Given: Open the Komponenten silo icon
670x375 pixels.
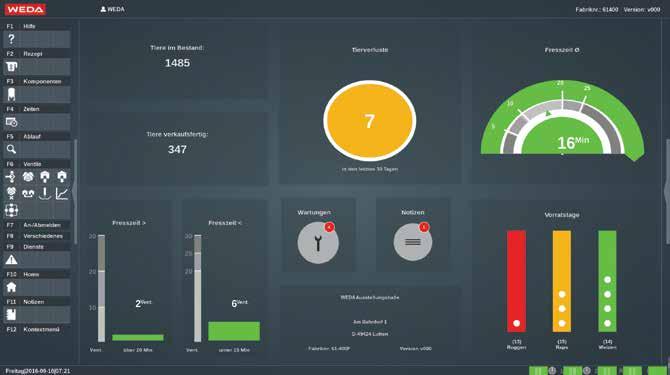Looking at the screenshot, I should point(11,94).
